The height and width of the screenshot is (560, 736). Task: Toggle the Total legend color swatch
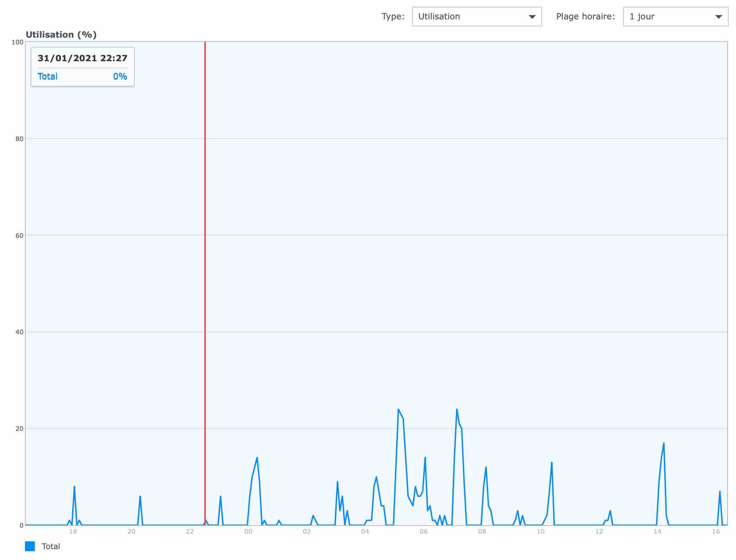(30, 546)
